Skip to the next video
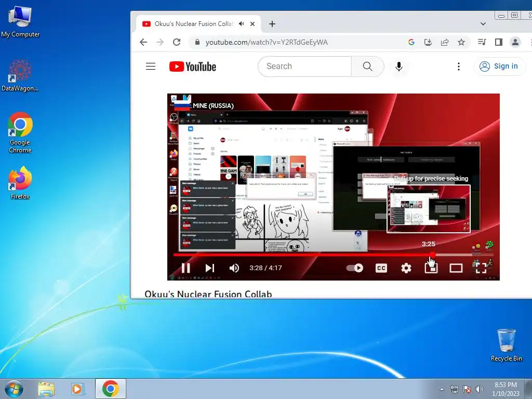Image resolution: width=532 pixels, height=399 pixels. coord(210,268)
